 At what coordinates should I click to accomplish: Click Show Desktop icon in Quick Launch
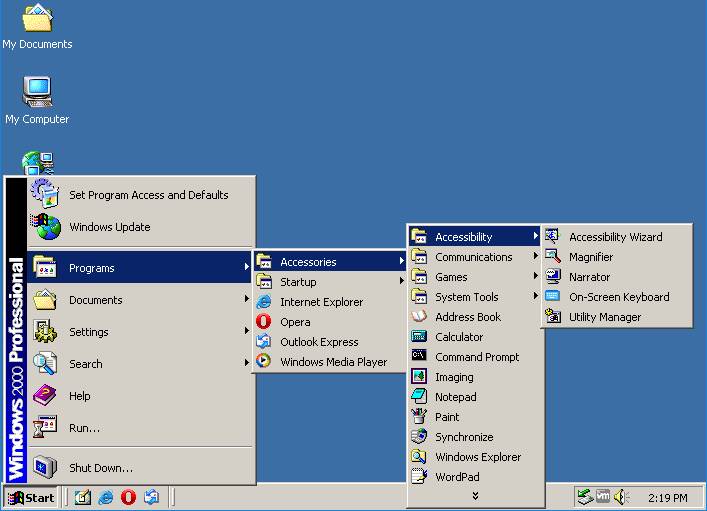pos(83,497)
